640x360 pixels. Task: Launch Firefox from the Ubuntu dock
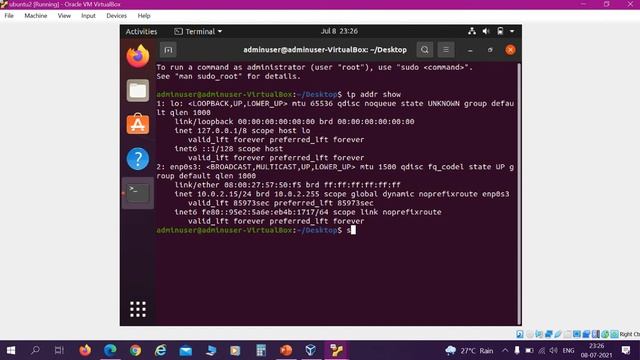pos(138,56)
